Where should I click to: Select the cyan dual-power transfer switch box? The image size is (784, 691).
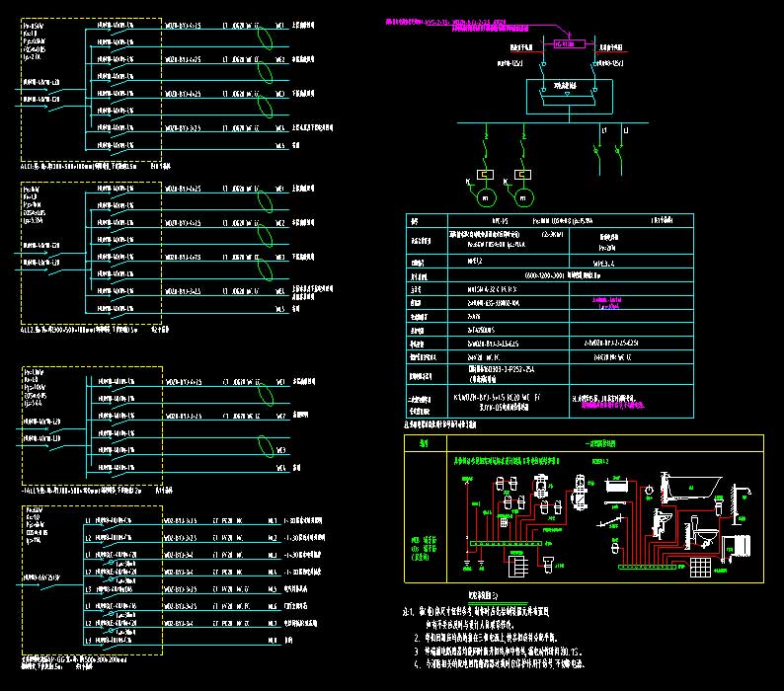pos(570,97)
